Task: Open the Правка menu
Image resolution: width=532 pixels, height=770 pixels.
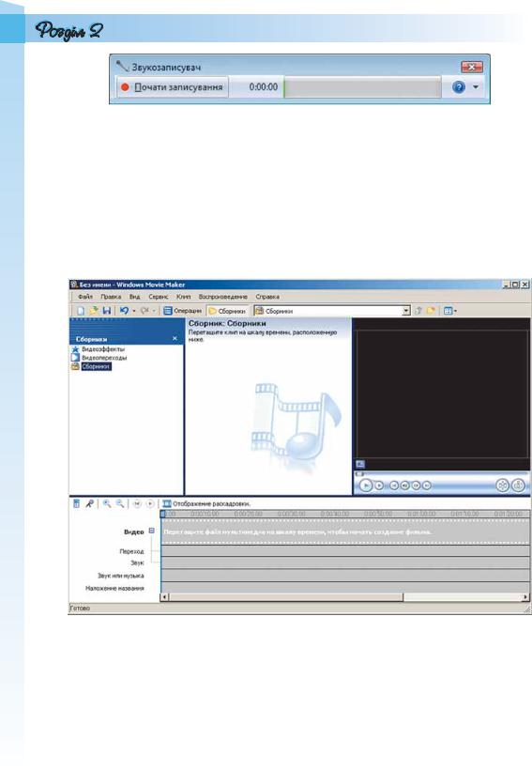Action: coord(111,297)
